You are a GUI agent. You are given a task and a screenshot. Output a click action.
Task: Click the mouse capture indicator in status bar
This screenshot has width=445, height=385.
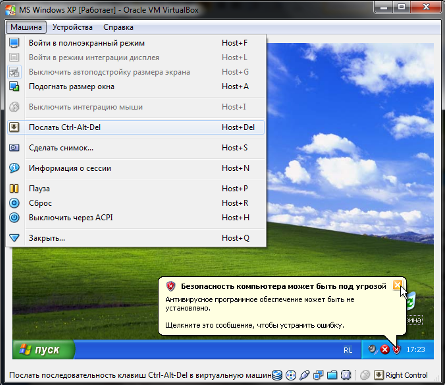(x=365, y=375)
